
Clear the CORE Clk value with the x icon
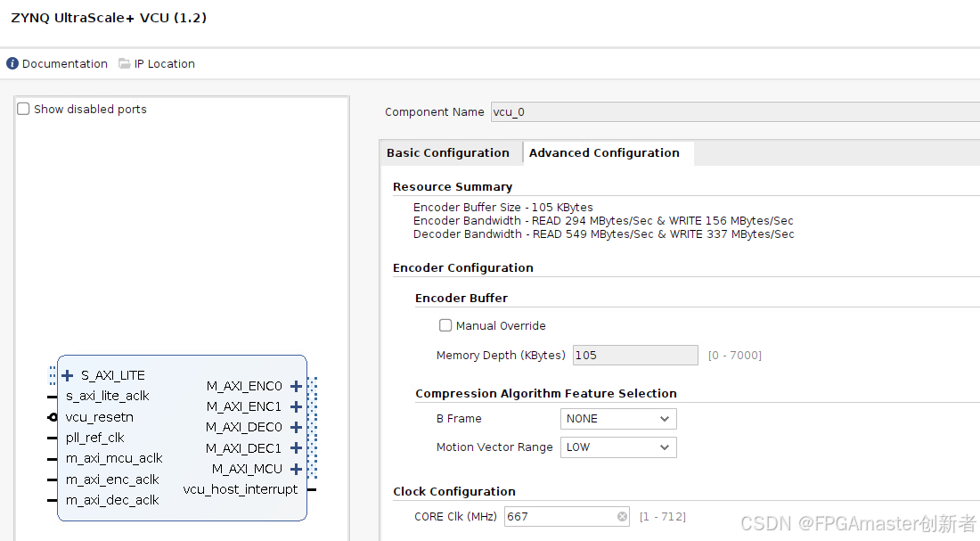tap(622, 517)
